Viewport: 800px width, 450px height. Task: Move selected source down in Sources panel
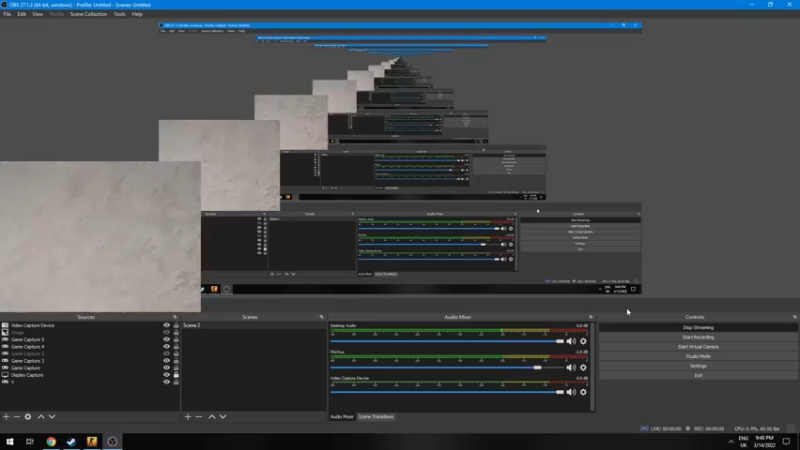[52, 417]
